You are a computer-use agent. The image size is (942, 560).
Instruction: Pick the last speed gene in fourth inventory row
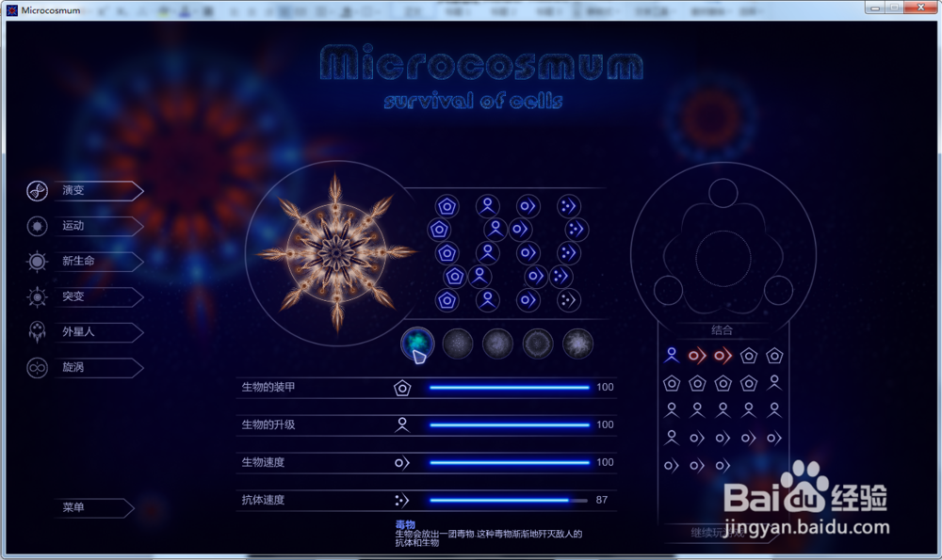pos(774,439)
